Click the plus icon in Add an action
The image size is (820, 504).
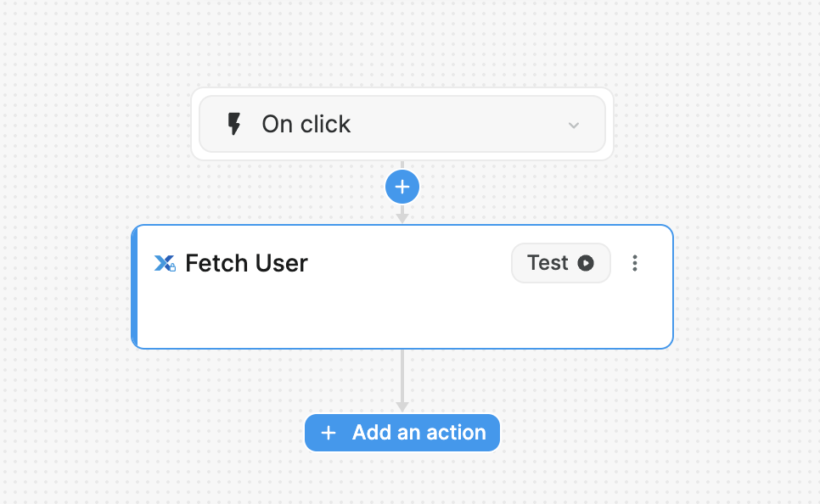coord(329,433)
